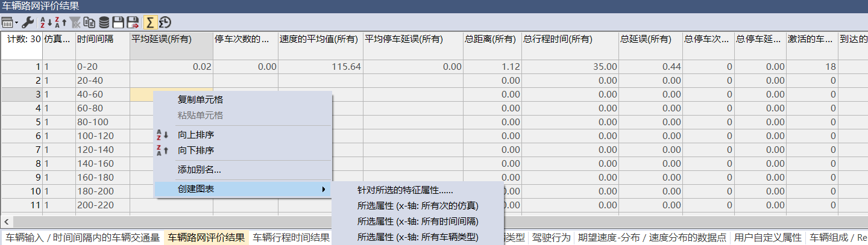Open attribute selection with the wrench icon
Screen dimensions: 868x245
(27, 23)
